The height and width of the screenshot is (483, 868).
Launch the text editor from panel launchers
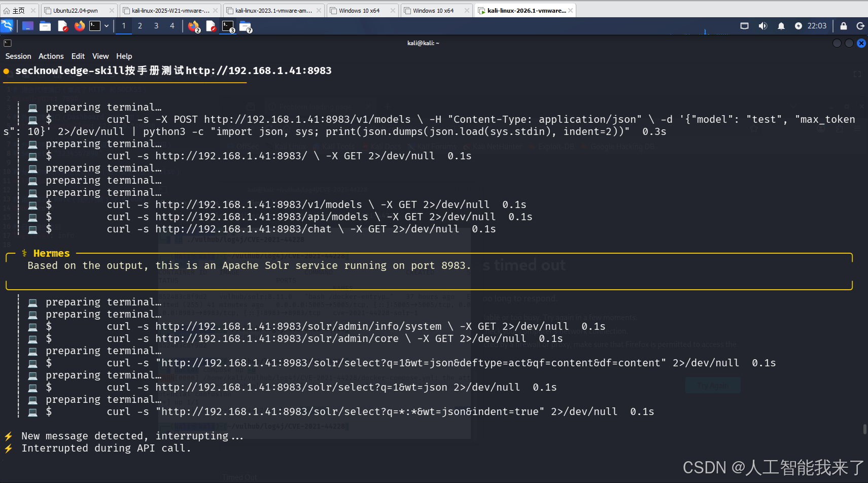click(62, 26)
